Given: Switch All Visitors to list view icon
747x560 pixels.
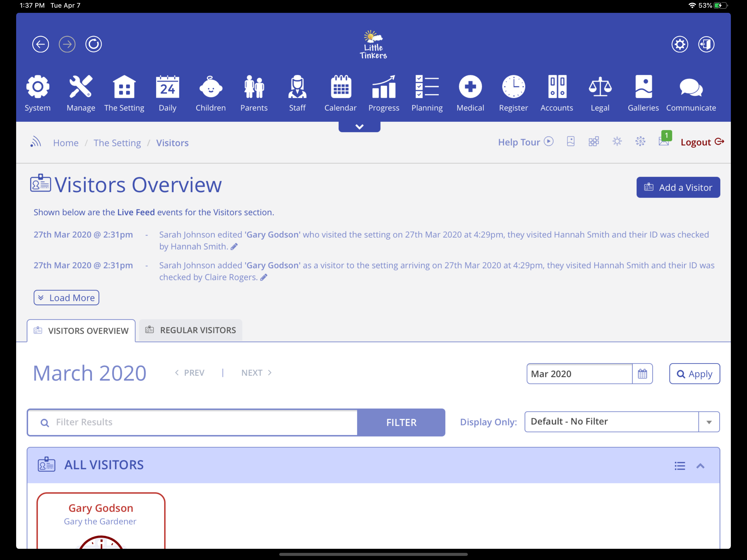Looking at the screenshot, I should 680,466.
